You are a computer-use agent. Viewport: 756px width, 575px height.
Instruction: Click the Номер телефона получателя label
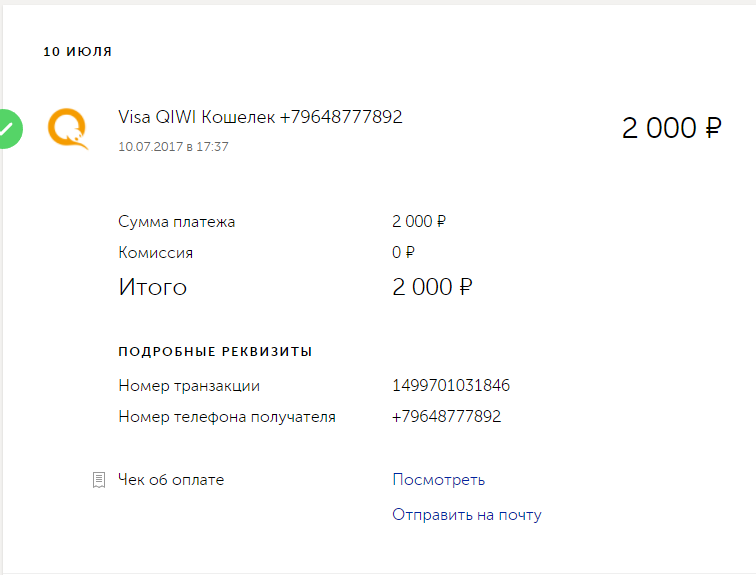pos(227,417)
